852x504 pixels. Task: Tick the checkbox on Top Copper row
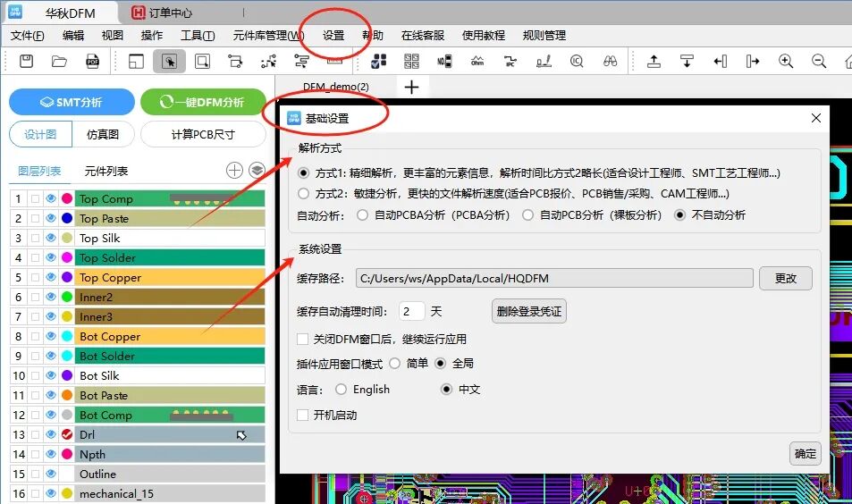point(36,277)
